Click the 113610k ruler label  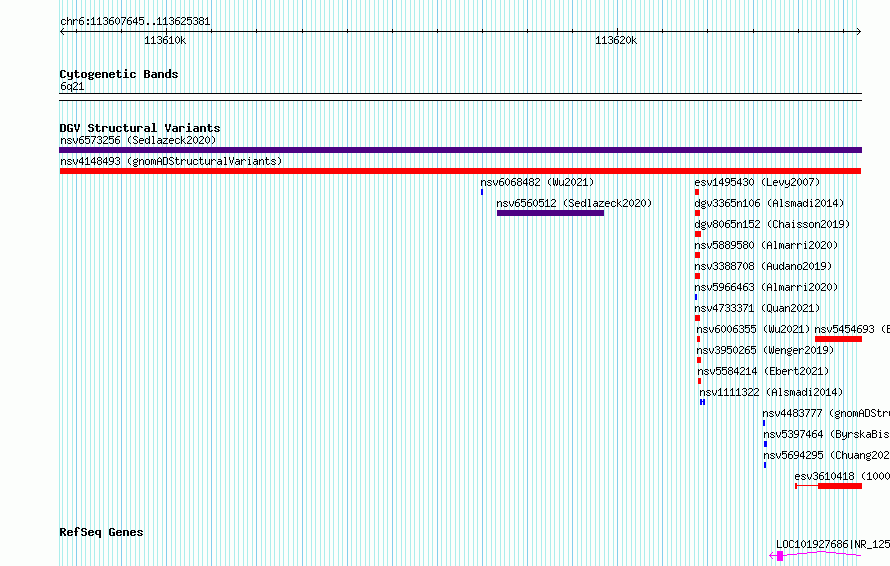(x=165, y=40)
